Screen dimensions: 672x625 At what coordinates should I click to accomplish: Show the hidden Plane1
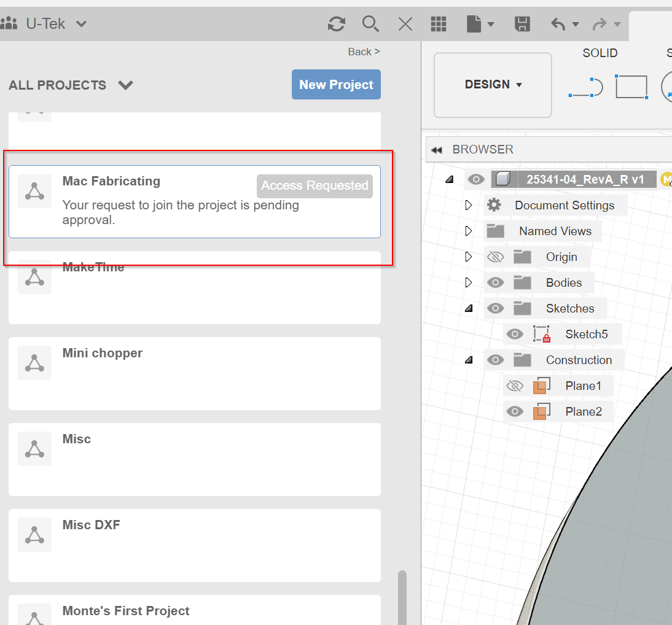click(515, 386)
